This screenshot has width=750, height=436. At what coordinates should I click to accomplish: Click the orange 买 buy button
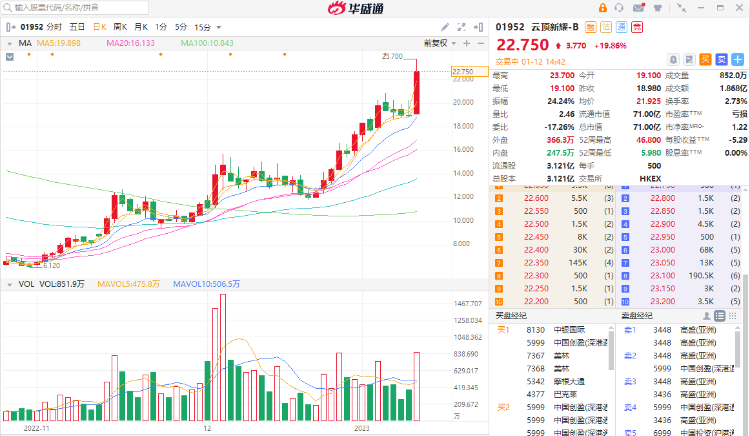pos(706,60)
